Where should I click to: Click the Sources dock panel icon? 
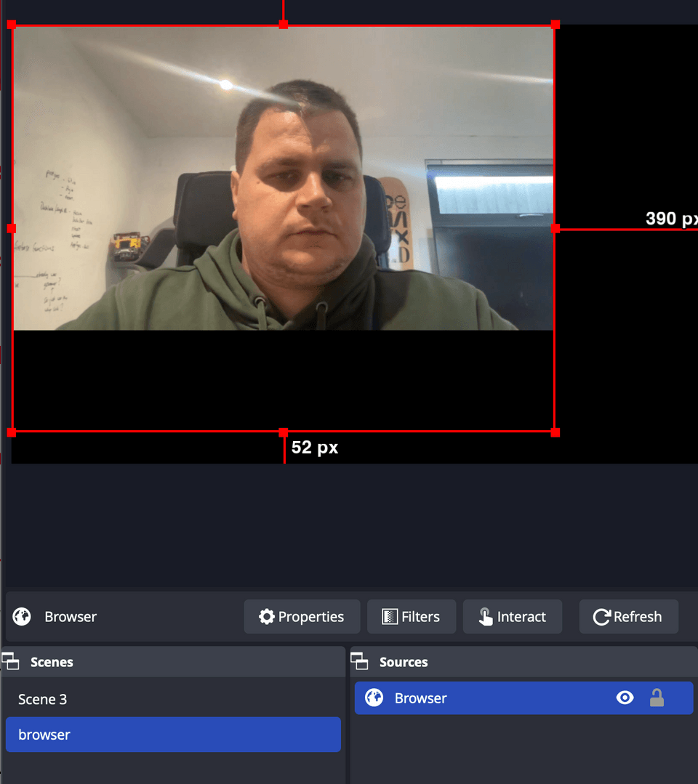359,661
